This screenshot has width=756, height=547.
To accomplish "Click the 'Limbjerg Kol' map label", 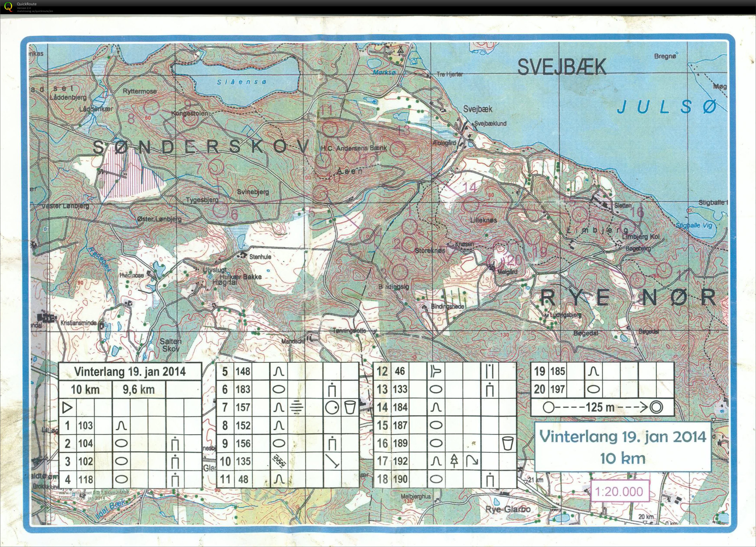I will 641,237.
